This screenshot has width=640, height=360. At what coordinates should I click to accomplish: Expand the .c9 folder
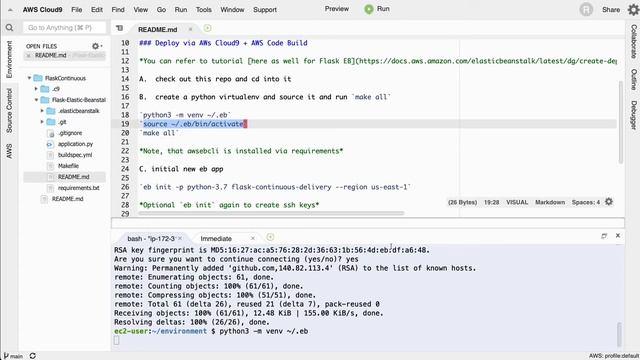click(x=36, y=89)
